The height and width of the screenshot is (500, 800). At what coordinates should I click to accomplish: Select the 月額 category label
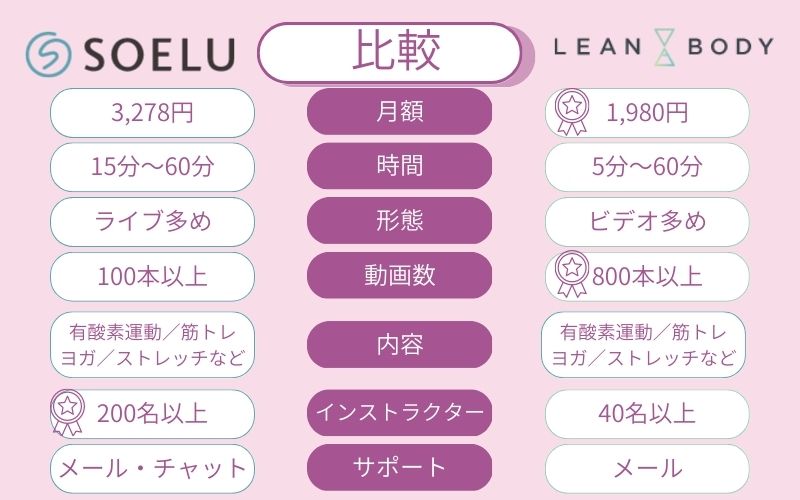coord(399,112)
